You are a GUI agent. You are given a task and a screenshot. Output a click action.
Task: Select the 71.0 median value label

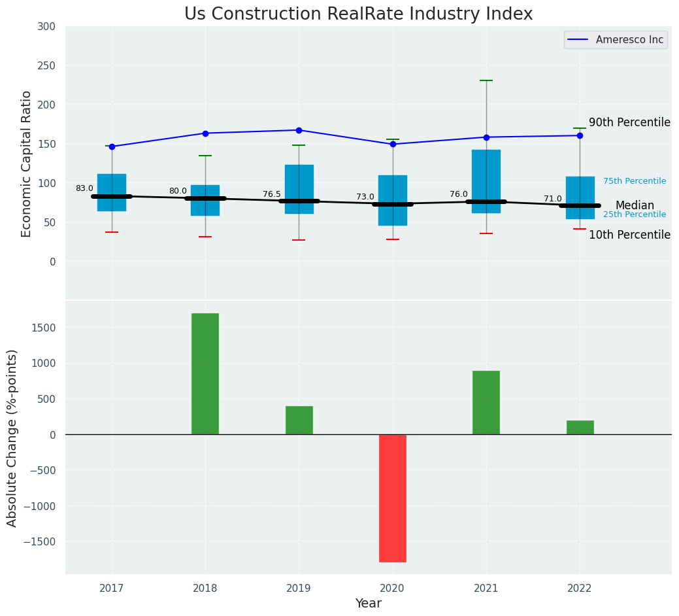(x=553, y=199)
